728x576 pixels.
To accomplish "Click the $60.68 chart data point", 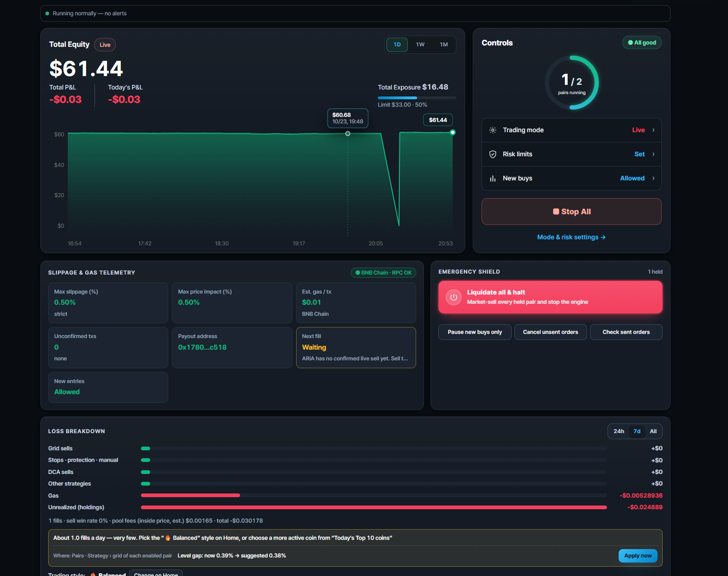I will [x=348, y=134].
